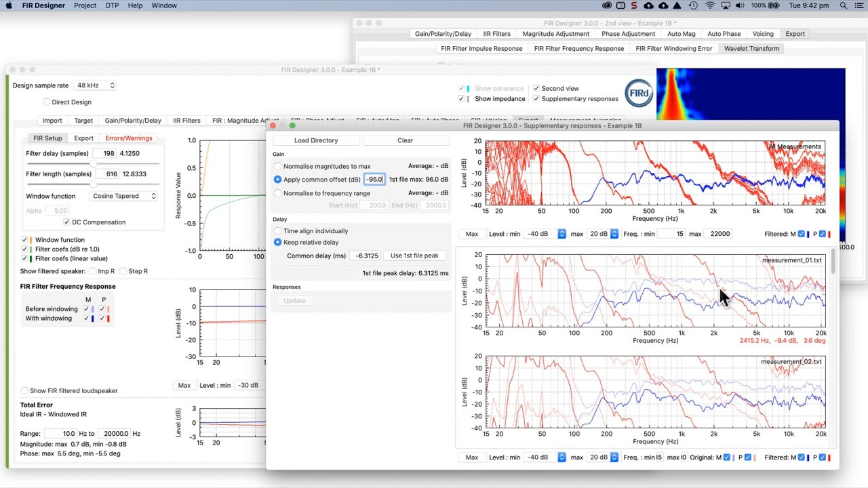The image size is (868, 488).
Task: Switch to Export tab in 2nd view
Action: [795, 34]
